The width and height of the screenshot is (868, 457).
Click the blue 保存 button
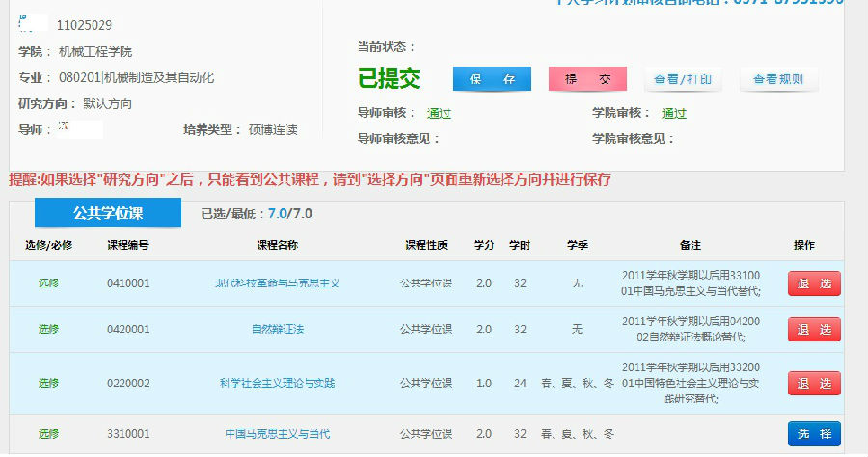point(492,79)
